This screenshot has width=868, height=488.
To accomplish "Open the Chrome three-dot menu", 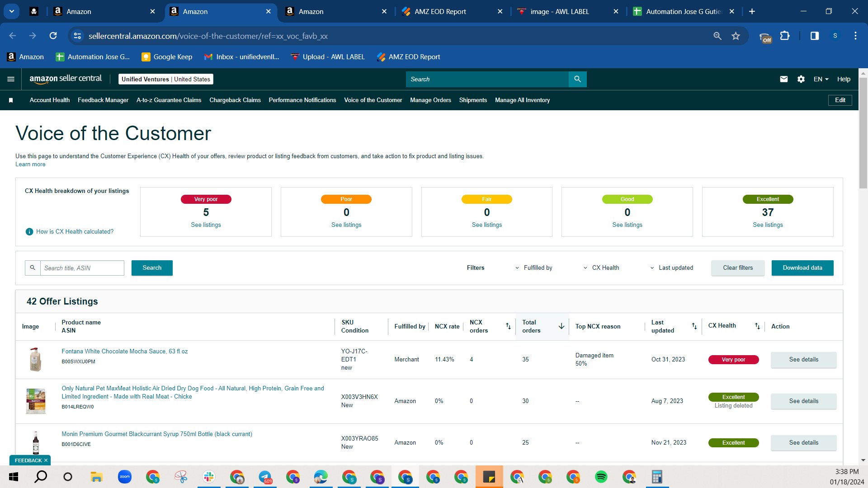I will (855, 36).
